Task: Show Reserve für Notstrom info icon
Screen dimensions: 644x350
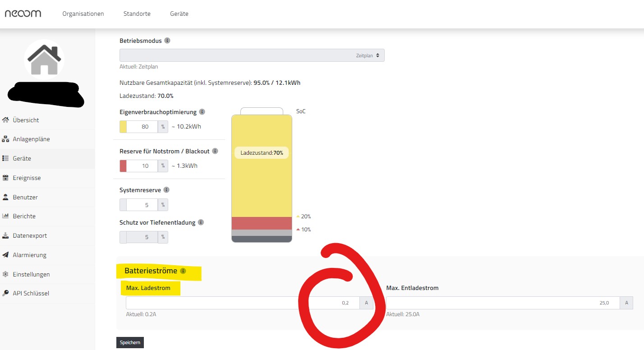Action: click(215, 151)
